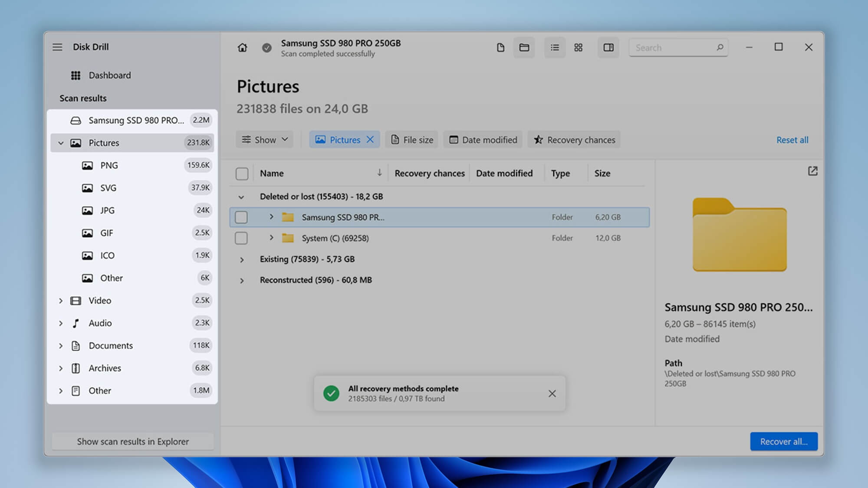
Task: Select list view layout icon
Action: click(555, 48)
